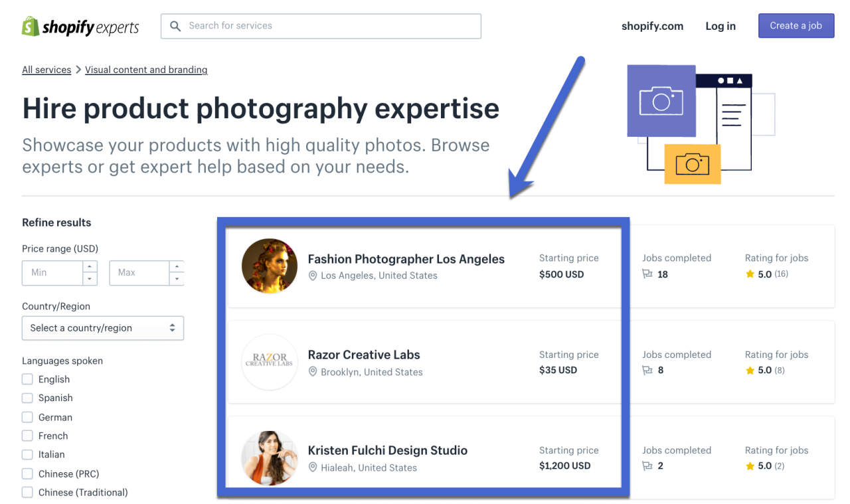The width and height of the screenshot is (850, 504).
Task: Click the $1,200 USD starting price
Action: (565, 465)
